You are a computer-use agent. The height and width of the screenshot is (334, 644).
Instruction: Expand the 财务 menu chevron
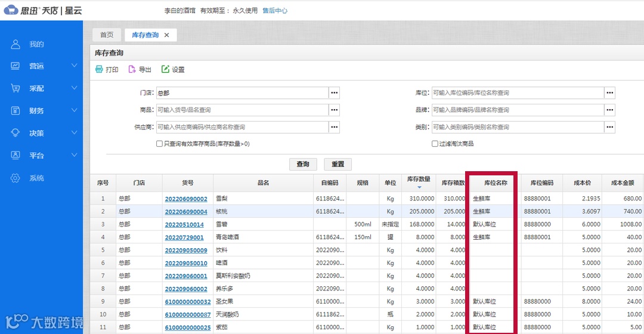tap(75, 110)
